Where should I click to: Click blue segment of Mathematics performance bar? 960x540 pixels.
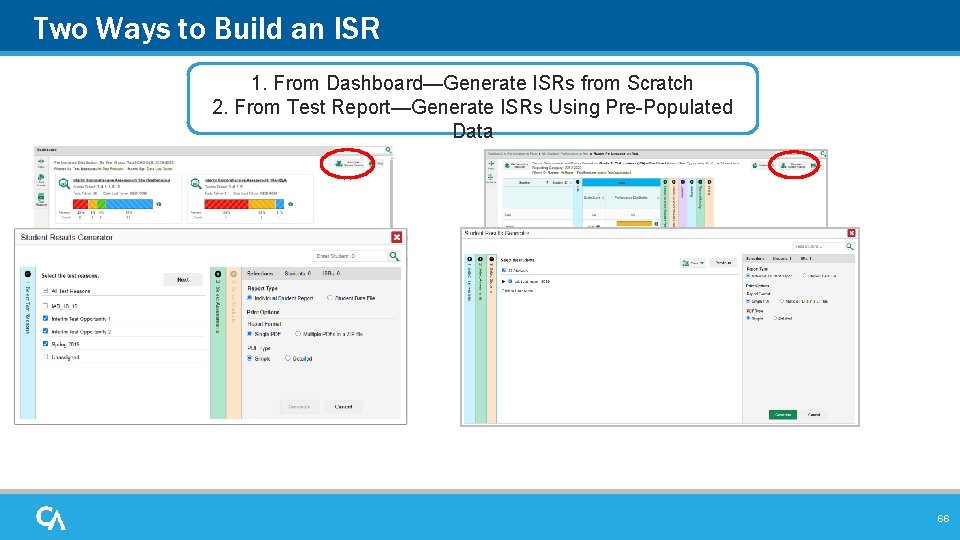coord(129,204)
